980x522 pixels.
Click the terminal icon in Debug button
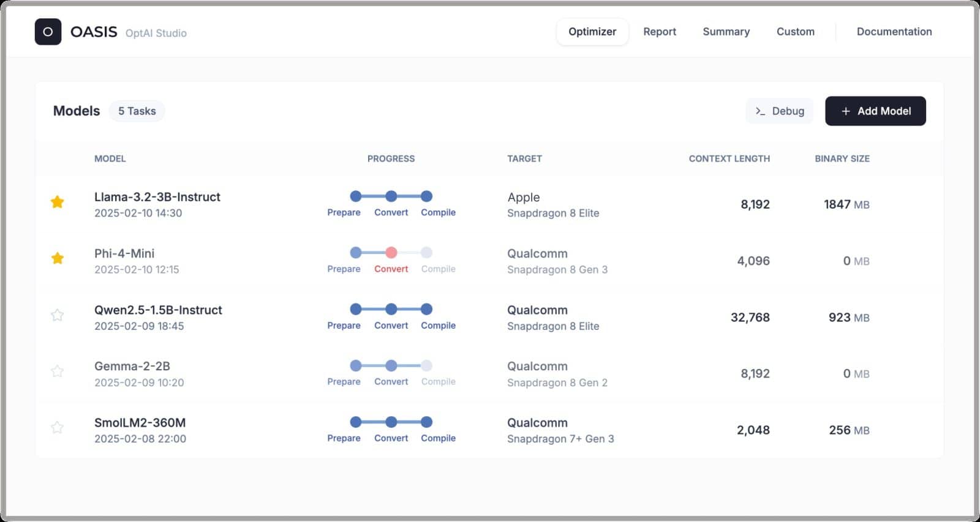coord(760,111)
